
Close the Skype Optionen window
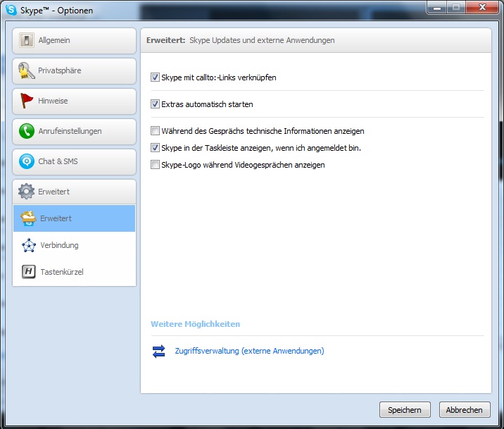click(x=481, y=7)
